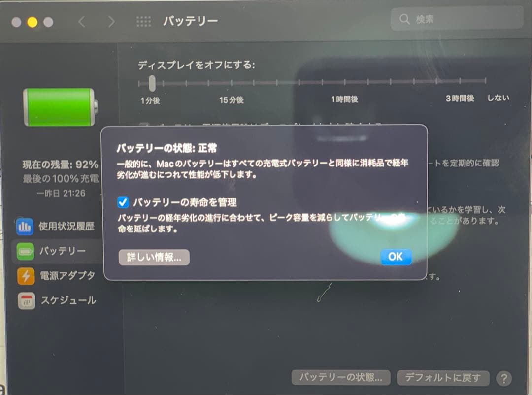This screenshot has height=395, width=532.
Task: Select the green バッテリー sidebar icon
Action: pyautogui.click(x=25, y=252)
